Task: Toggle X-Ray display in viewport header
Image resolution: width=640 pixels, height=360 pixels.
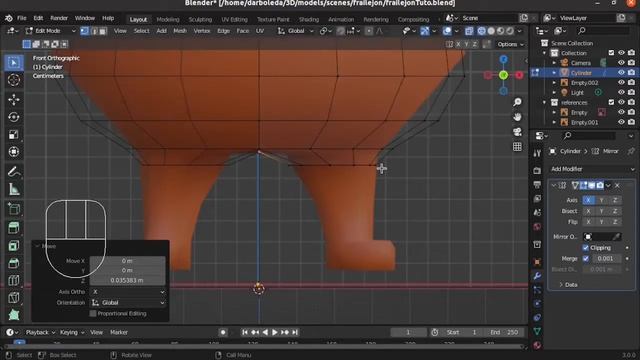Action: [469, 31]
